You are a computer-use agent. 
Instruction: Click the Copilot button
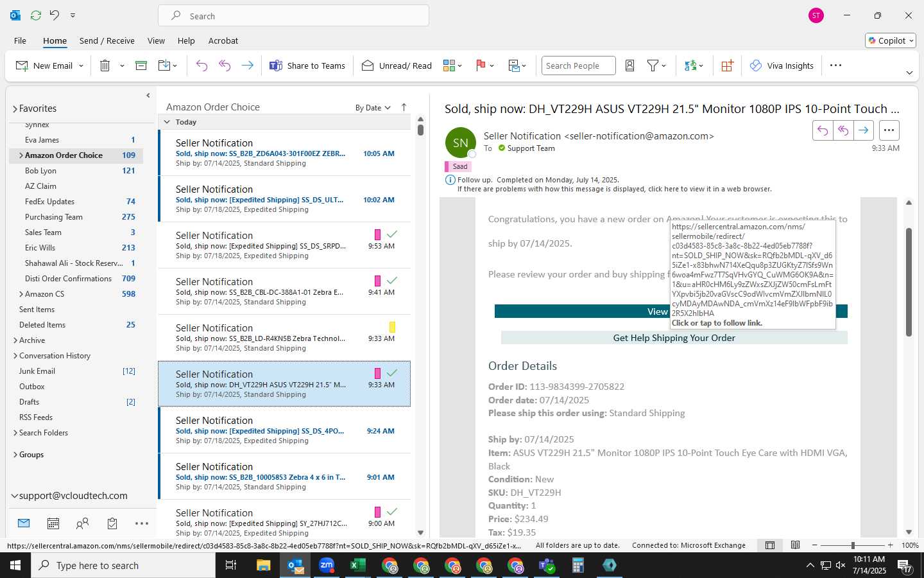point(891,40)
